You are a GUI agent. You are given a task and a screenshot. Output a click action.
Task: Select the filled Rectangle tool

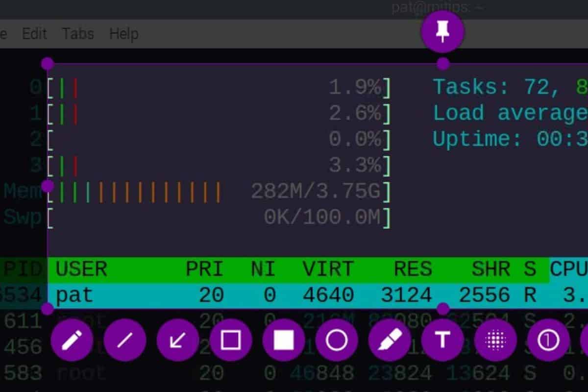pos(284,340)
